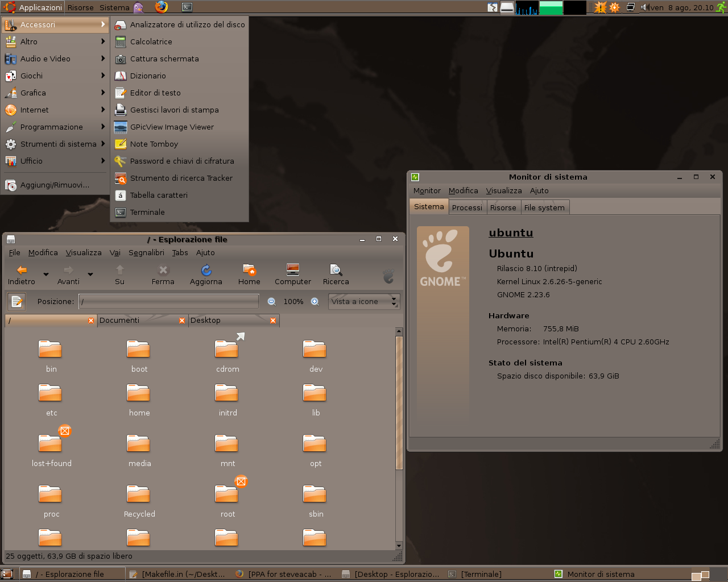Open Terminale from the Accessori menu
This screenshot has width=728, height=582.
coord(147,212)
